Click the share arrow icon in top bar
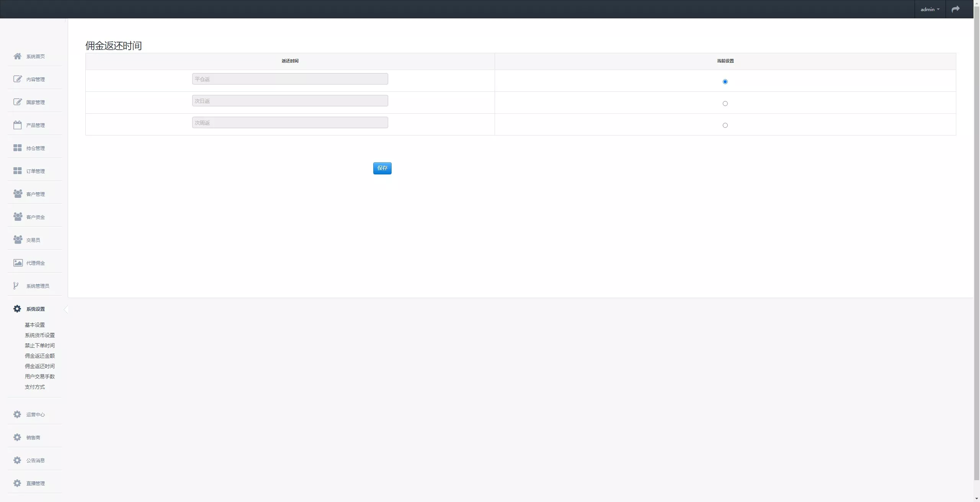Screen dimensions: 980x502 point(955,9)
